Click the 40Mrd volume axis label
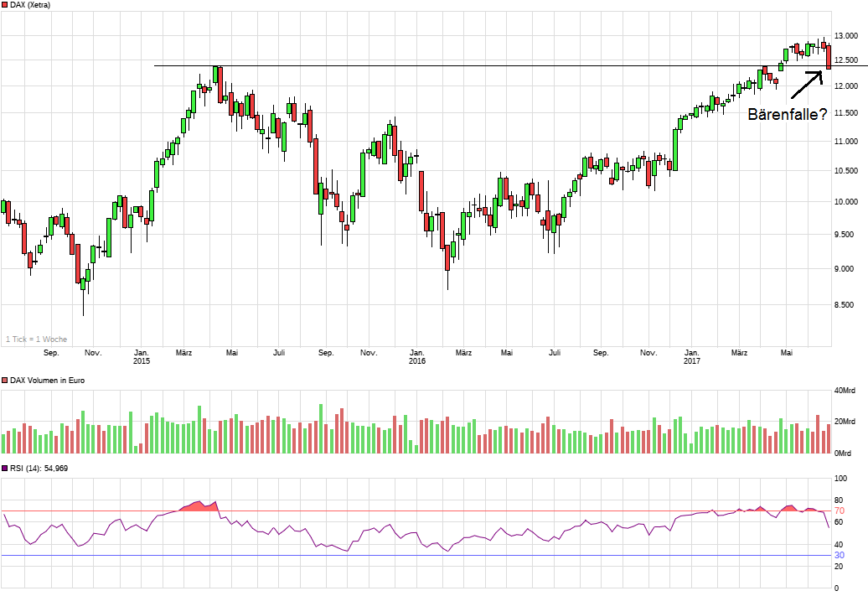Screen dimensions: 868x596 click(845, 391)
